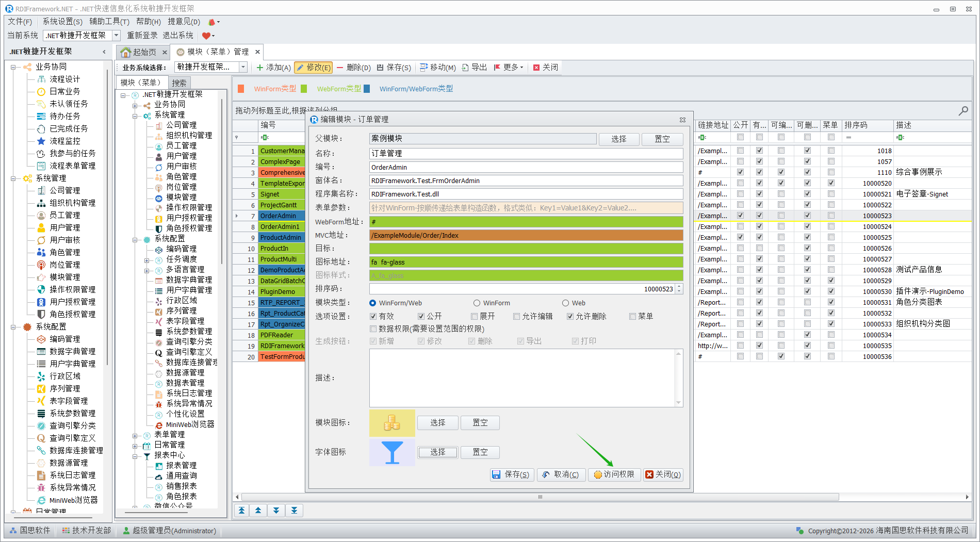Screen dimensions: 980x542
Task: Click the search magnifier icon above grid
Action: tap(962, 111)
